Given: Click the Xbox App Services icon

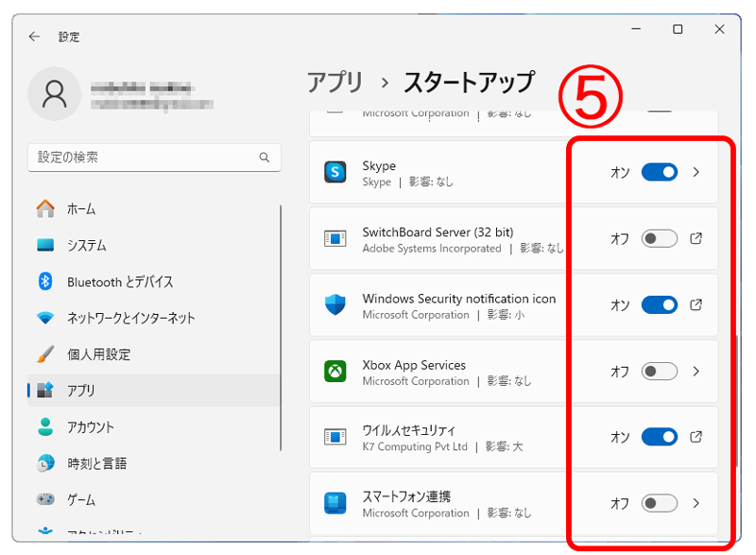Looking at the screenshot, I should tap(335, 372).
